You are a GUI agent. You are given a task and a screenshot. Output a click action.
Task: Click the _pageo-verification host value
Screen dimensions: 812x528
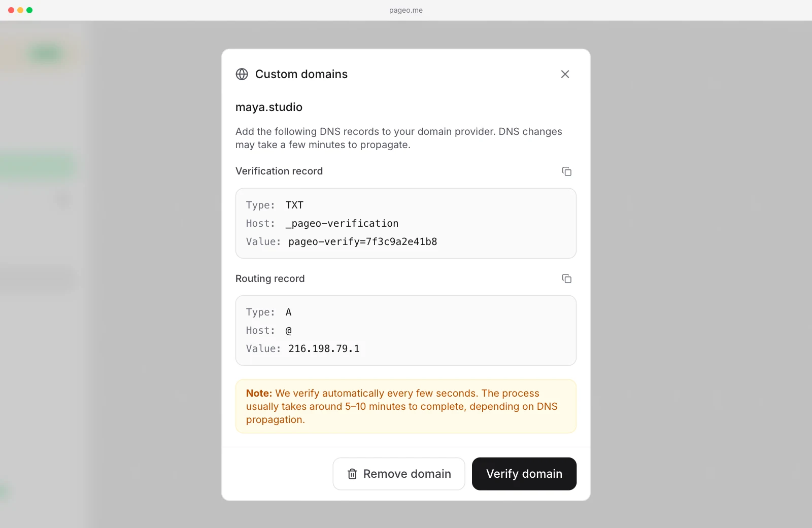coord(342,223)
